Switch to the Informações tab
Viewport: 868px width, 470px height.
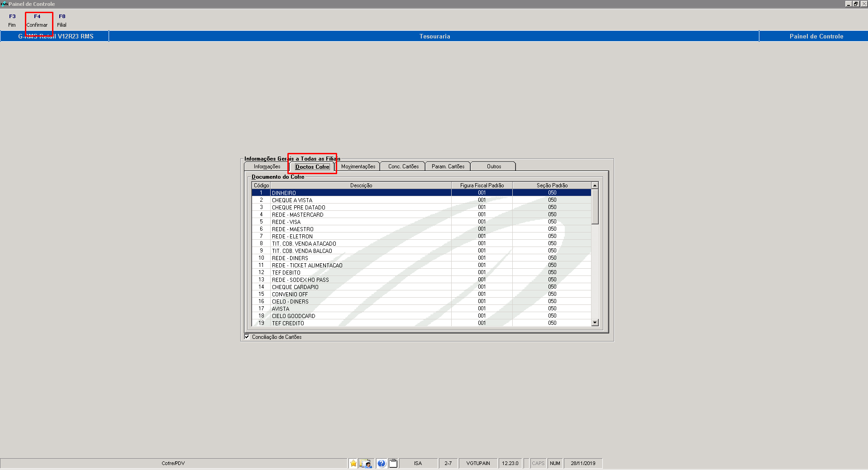(x=267, y=166)
